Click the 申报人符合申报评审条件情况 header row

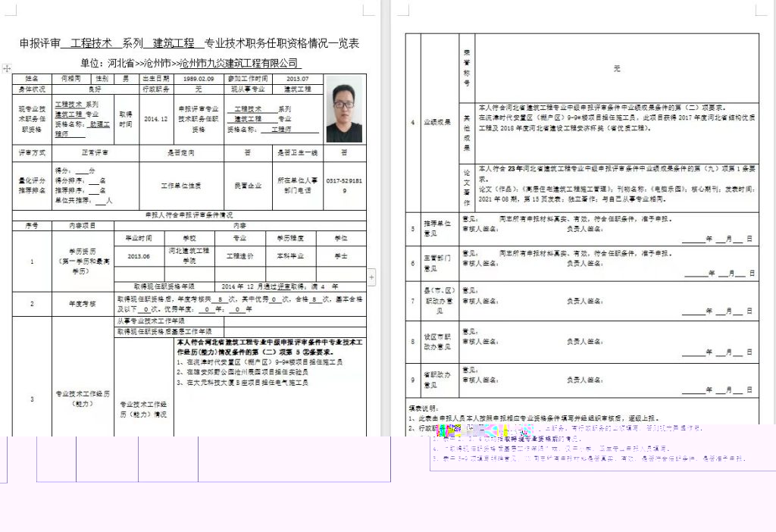pos(189,215)
